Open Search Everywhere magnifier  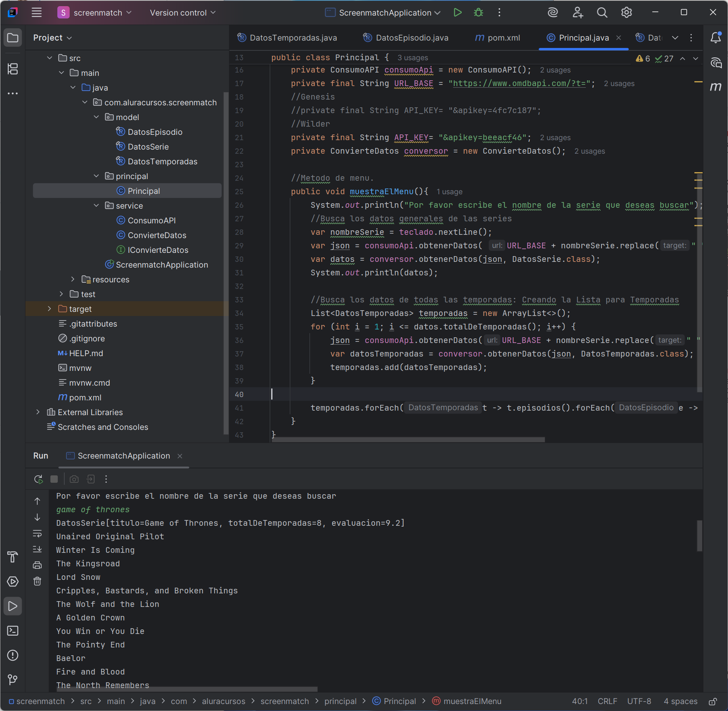pyautogui.click(x=602, y=13)
